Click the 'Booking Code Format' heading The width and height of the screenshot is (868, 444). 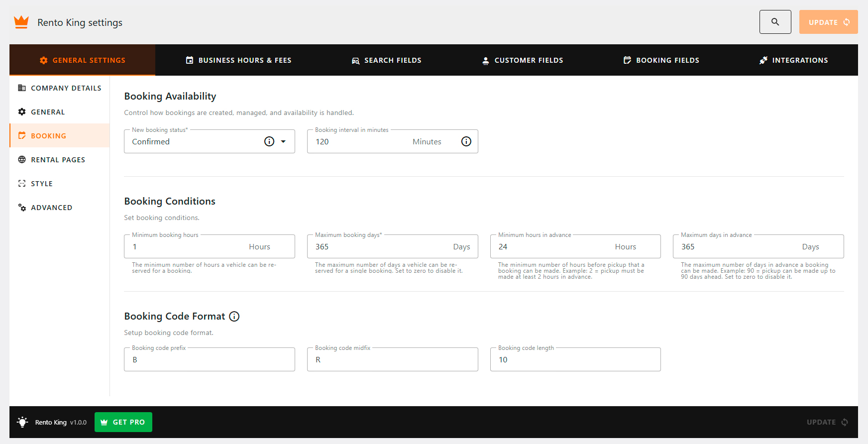[175, 316]
